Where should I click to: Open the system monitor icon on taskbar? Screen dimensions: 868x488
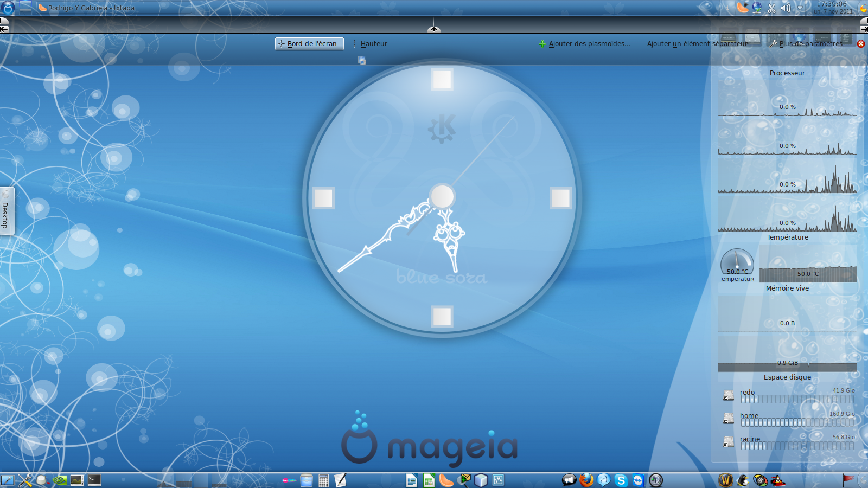(77, 480)
